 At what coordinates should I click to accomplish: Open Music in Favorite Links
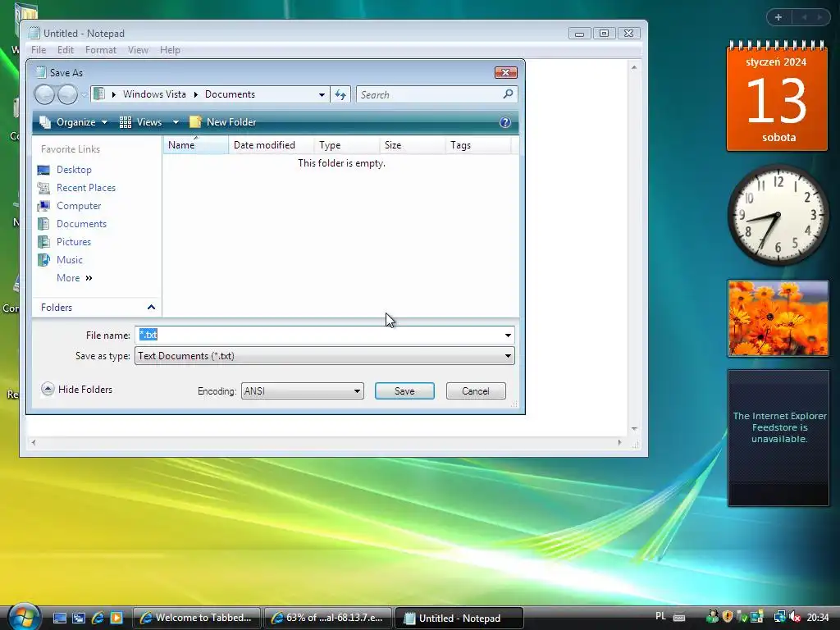60,260
